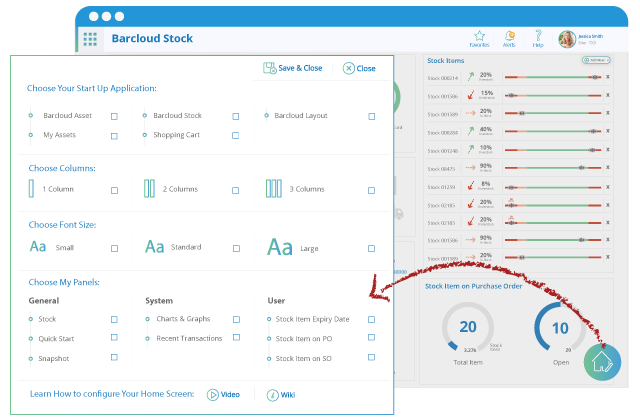Click the 'Stock Item on Purchase Order' heading

(x=473, y=286)
